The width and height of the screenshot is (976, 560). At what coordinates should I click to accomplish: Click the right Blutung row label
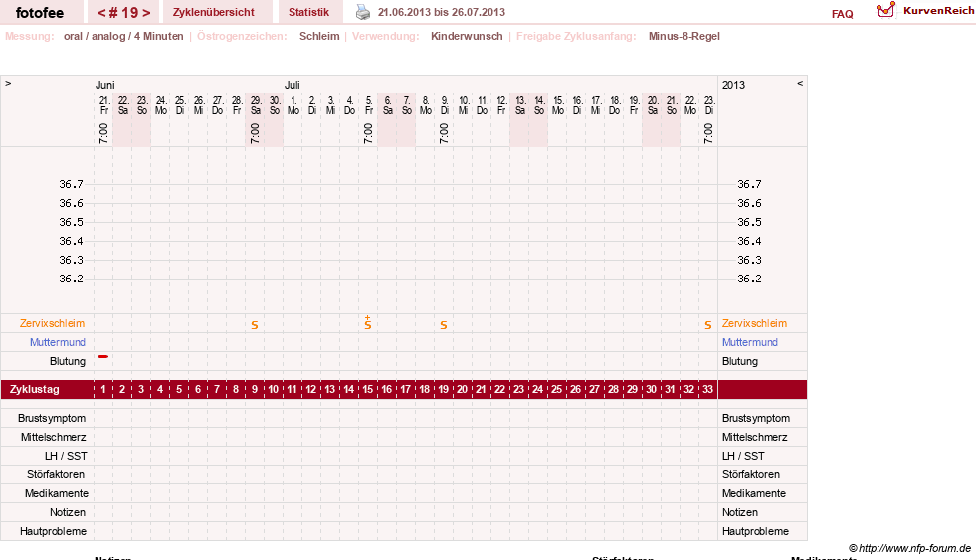[740, 361]
